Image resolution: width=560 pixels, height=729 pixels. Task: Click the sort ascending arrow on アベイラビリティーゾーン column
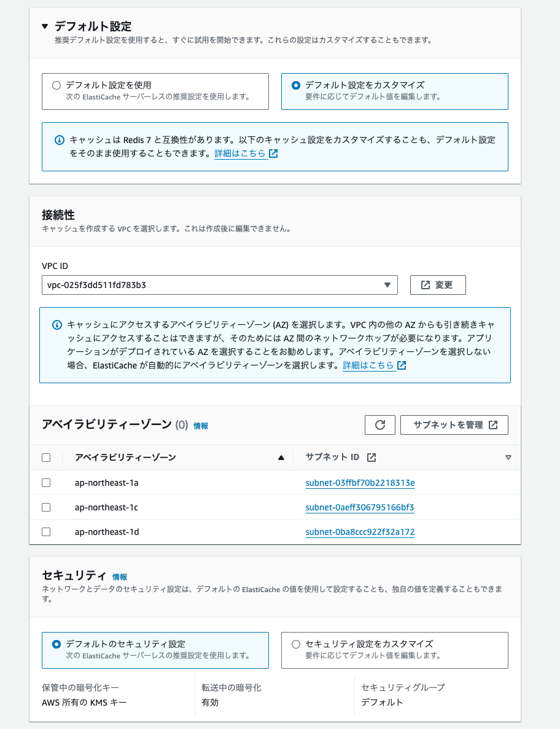click(x=281, y=458)
